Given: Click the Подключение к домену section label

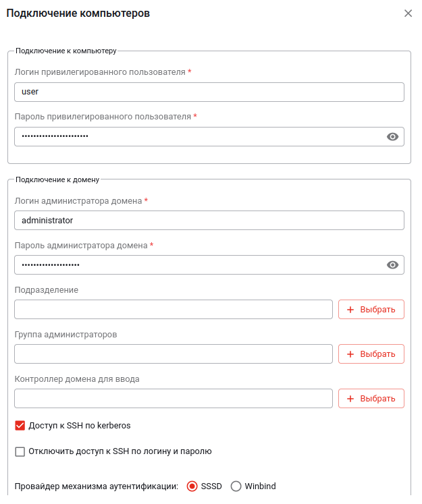Looking at the screenshot, I should [57, 179].
